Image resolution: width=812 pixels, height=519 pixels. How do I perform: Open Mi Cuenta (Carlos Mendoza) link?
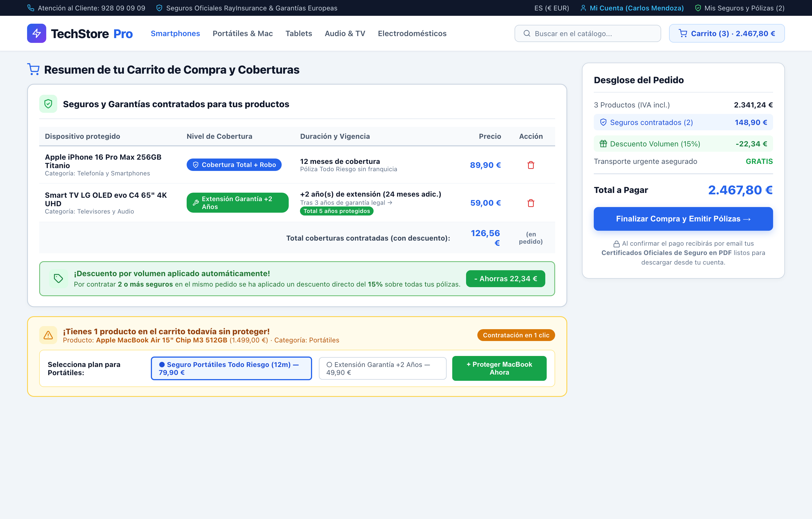[632, 8]
